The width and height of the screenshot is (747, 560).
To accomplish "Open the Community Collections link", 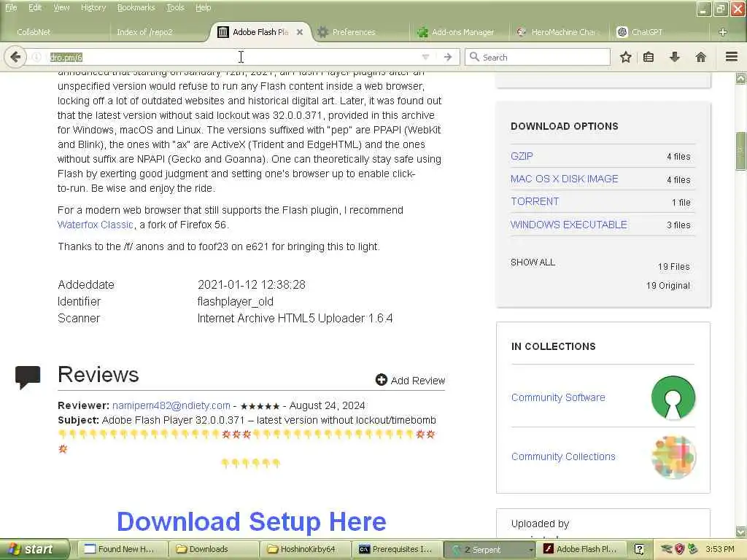I will coord(563,456).
